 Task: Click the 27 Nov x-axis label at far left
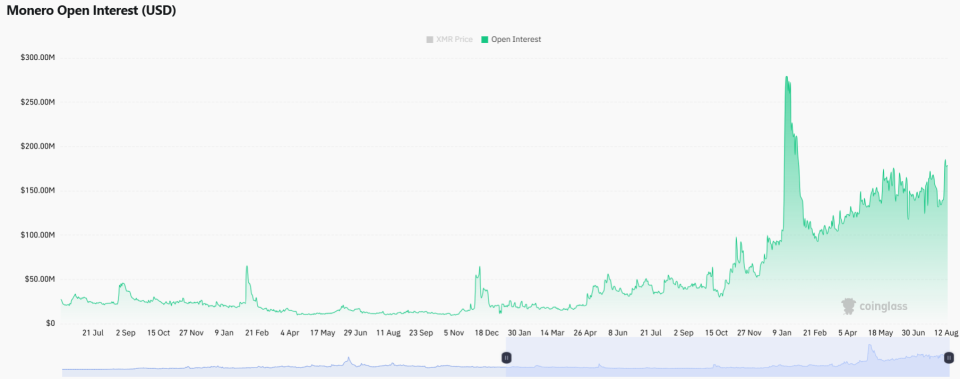[x=191, y=333]
